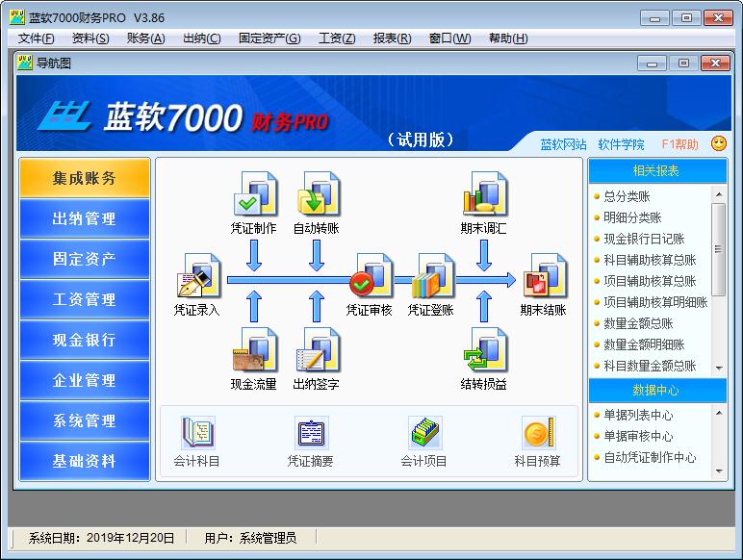Open the 凭证审核 voucher audit icon
Screen dimensions: 743x560
click(x=371, y=275)
